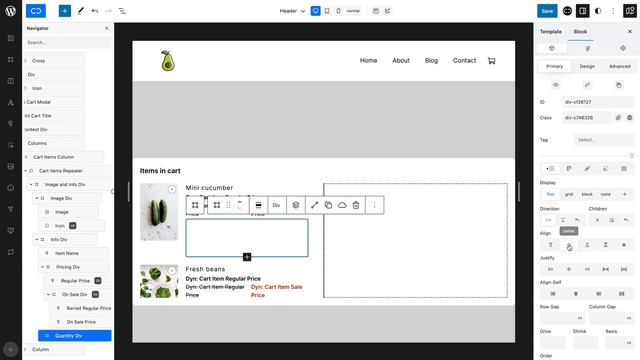Toggle the settings sidebar panel icon
Image resolution: width=640 pixels, height=360 pixels.
coord(582,11)
